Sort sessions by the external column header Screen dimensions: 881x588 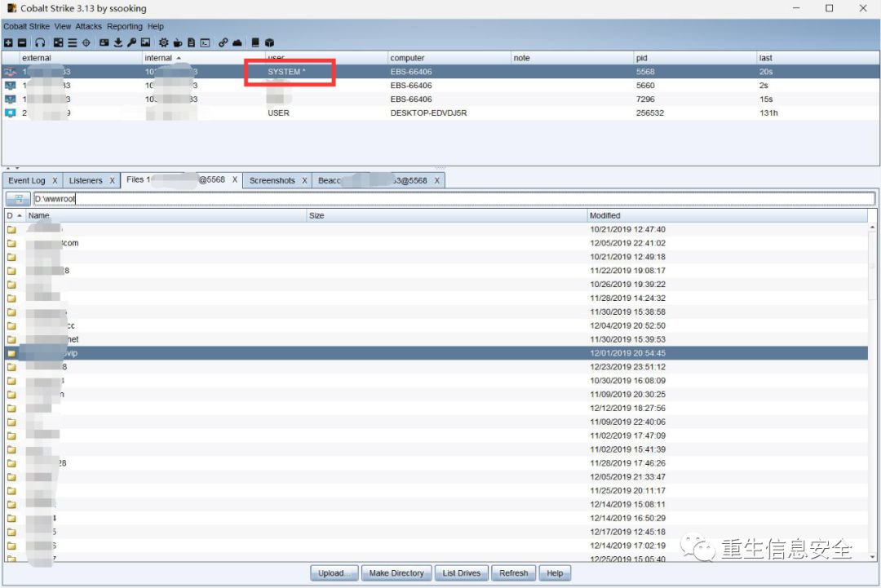(81, 58)
